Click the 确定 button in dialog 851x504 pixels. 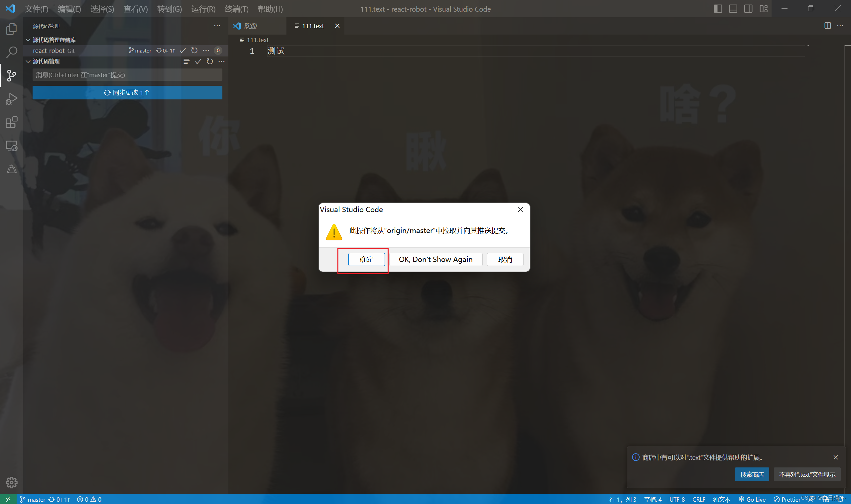pos(366,259)
